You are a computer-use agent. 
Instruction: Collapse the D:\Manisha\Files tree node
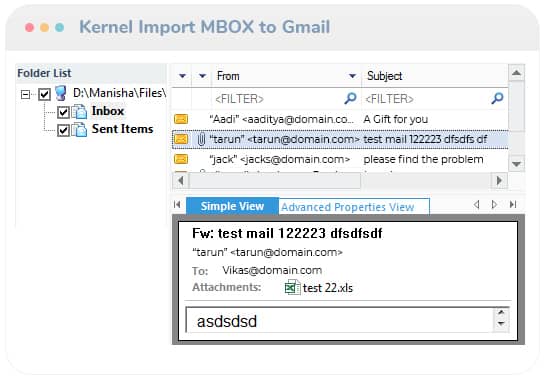[25, 94]
